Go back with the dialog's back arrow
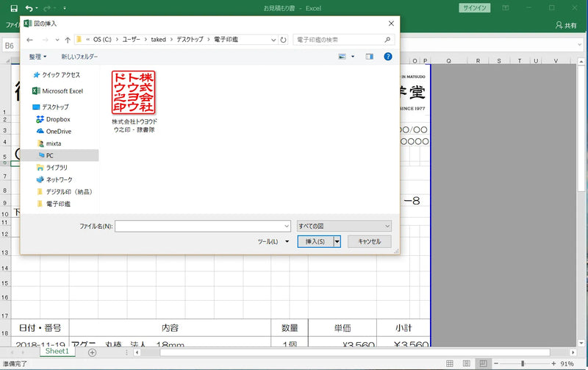Screen dimensions: 588x370 [x=30, y=40]
